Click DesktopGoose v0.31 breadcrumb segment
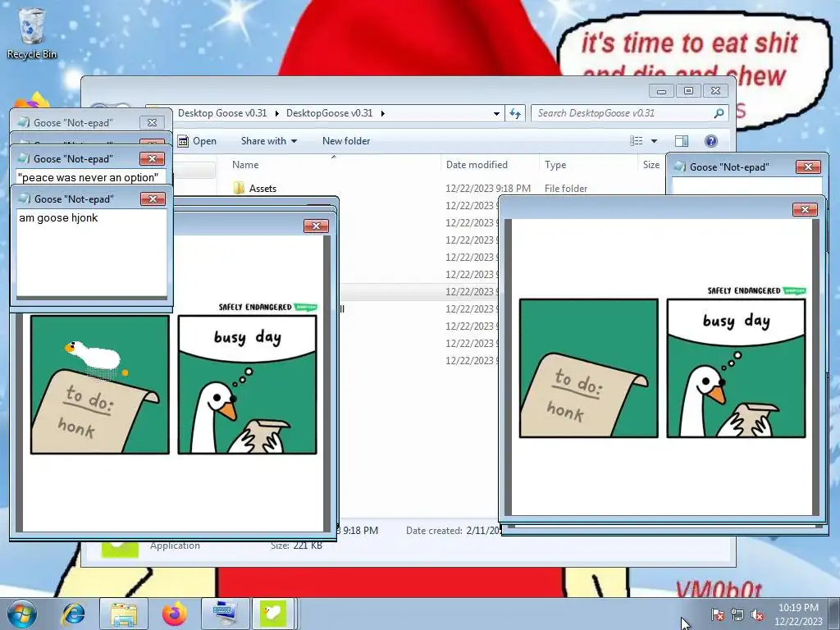Screen dimensions: 840x630 pos(329,113)
